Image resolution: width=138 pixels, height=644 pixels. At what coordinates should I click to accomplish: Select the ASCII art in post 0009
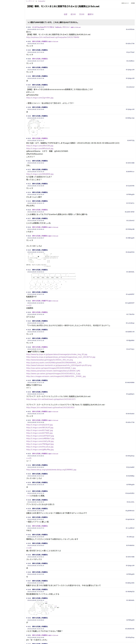click(x=38, y=128)
